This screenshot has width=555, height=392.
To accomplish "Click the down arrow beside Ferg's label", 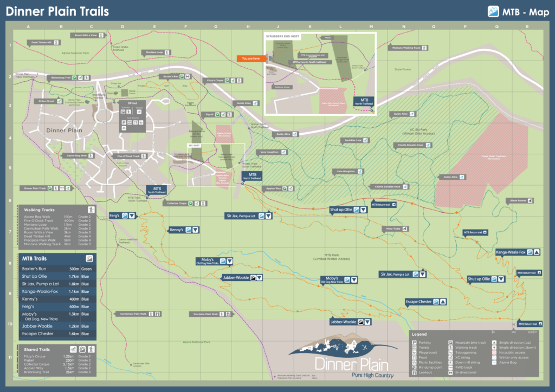I will 132,215.
